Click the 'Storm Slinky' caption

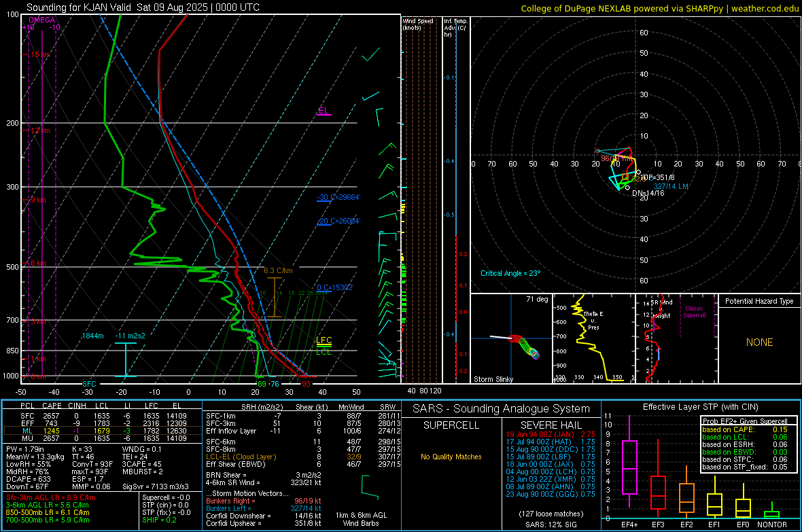493,379
